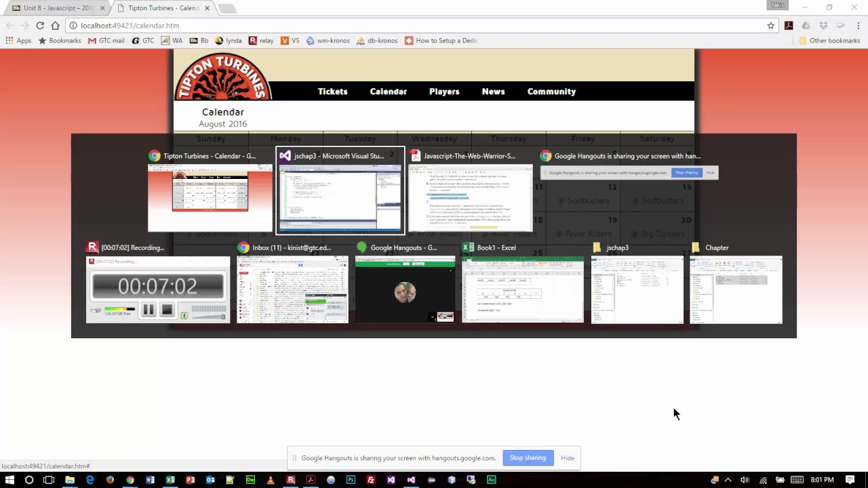The width and height of the screenshot is (868, 488).
Task: Open Dropbox extension icon
Action: [823, 26]
